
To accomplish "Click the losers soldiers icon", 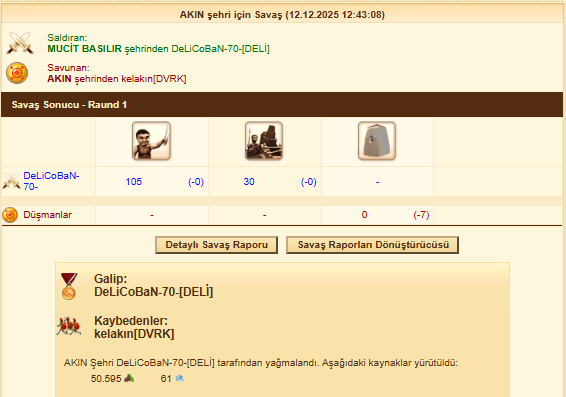I will 69,326.
